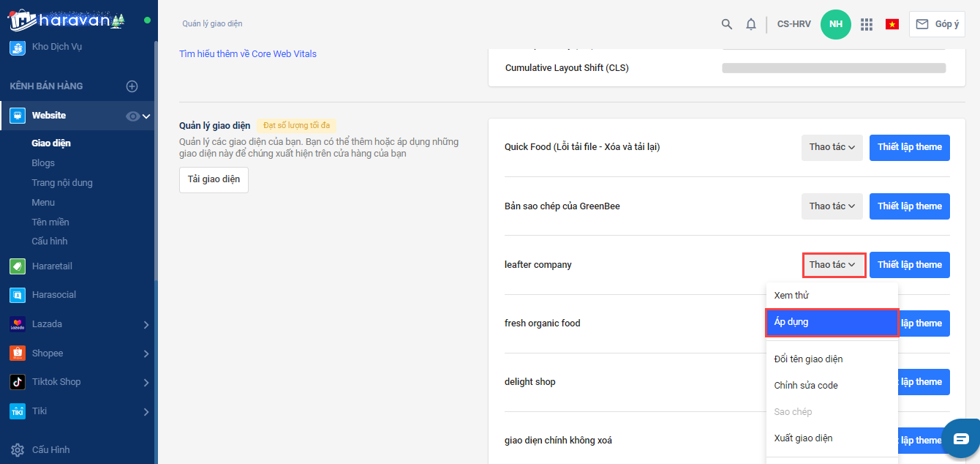Expand the Shopee channel chevron
The height and width of the screenshot is (464, 980).
point(146,353)
